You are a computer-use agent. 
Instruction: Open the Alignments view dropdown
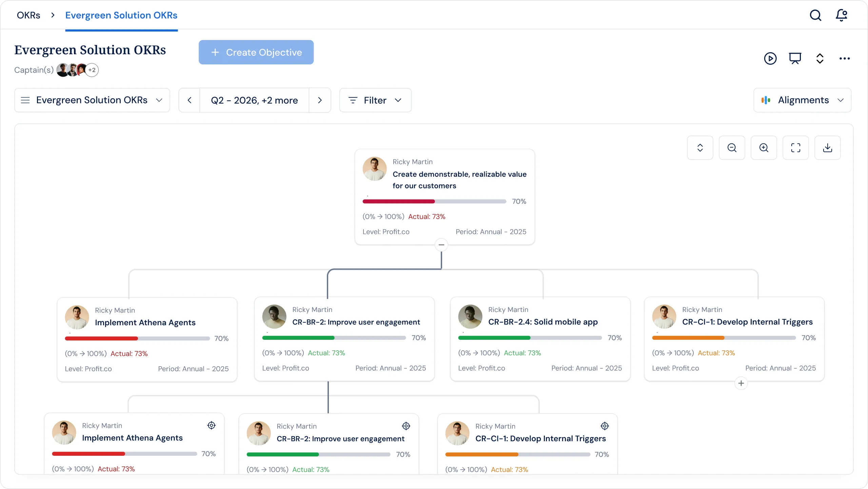tap(802, 100)
